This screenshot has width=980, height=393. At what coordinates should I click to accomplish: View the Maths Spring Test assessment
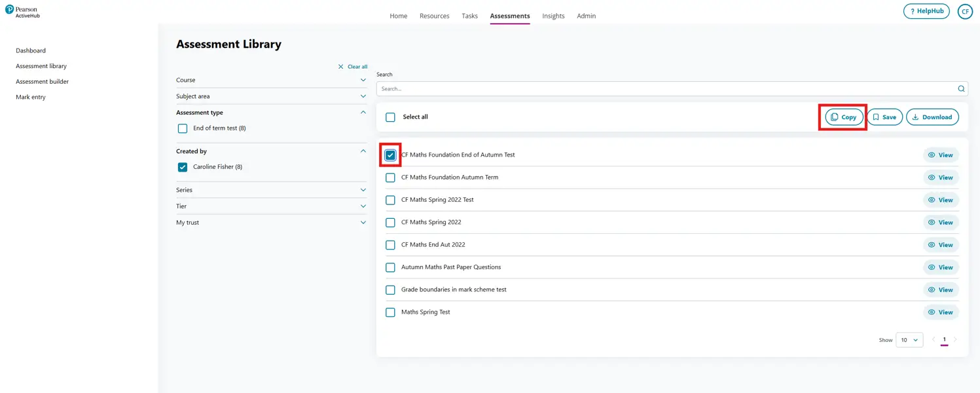tap(941, 312)
